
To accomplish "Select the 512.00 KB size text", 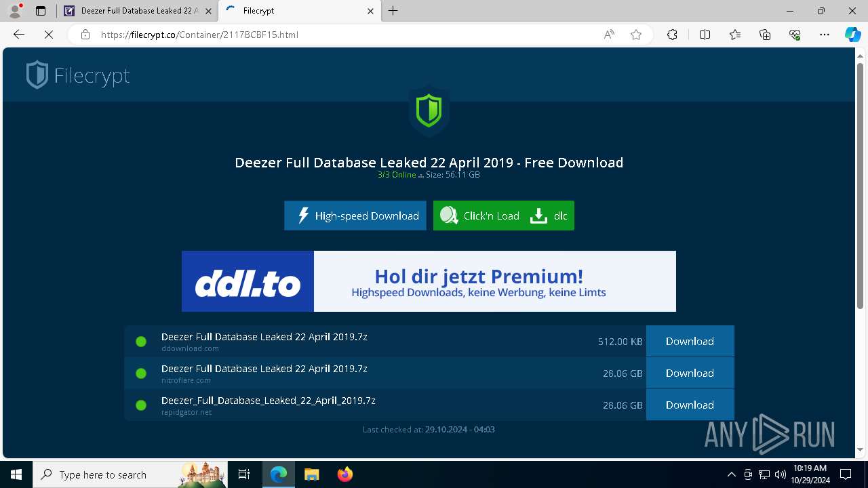I will coord(620,342).
